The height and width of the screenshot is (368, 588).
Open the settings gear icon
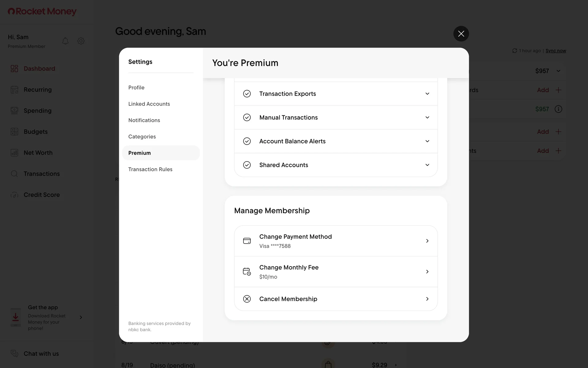click(81, 41)
